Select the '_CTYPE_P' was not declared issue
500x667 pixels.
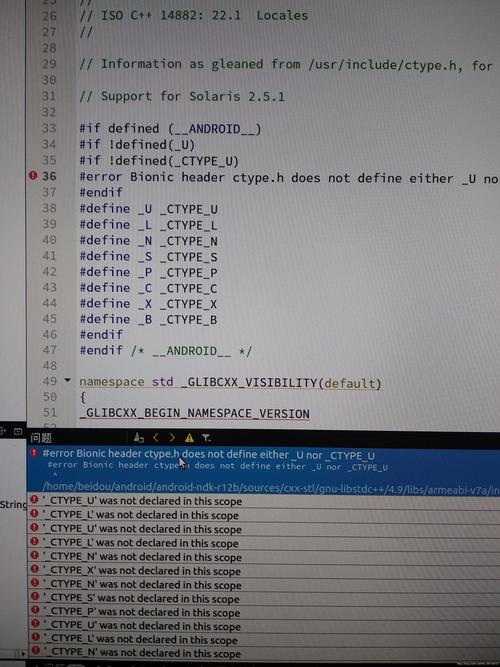click(263, 613)
